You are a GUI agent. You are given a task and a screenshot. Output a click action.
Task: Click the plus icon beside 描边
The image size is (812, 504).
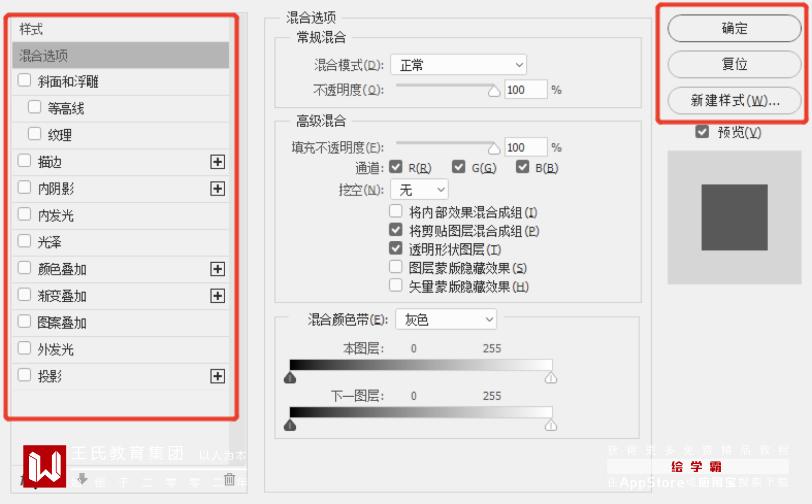(x=217, y=162)
